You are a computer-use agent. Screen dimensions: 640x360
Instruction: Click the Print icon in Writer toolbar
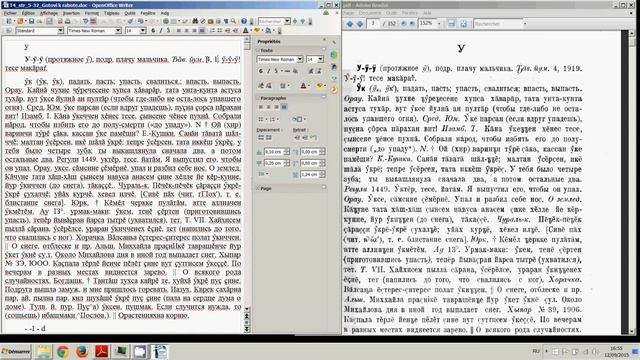pos(68,21)
